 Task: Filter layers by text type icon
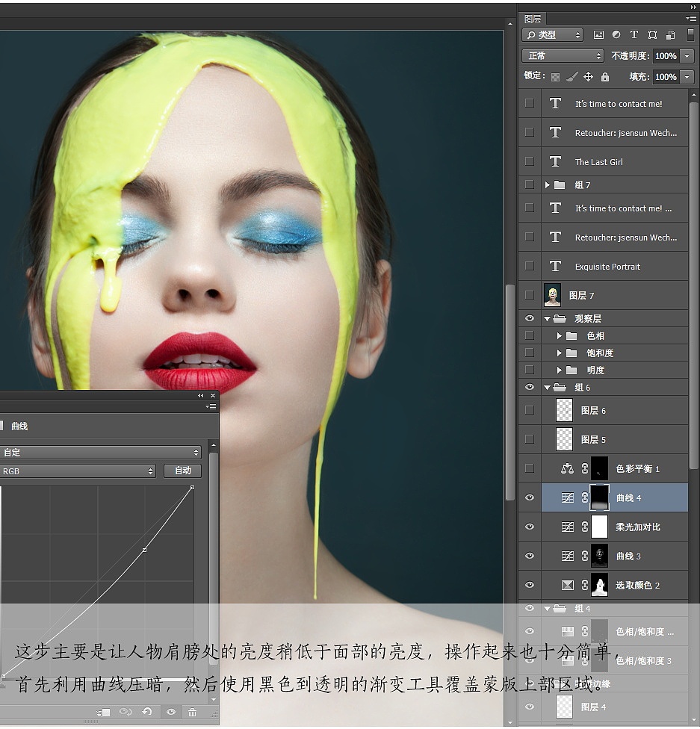[634, 35]
